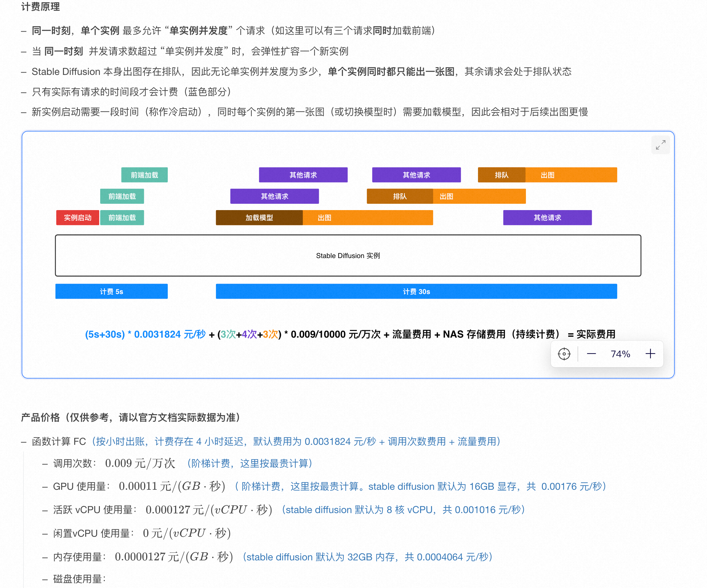Click the 闲置vCPU 使用量 price line

[x=142, y=533]
